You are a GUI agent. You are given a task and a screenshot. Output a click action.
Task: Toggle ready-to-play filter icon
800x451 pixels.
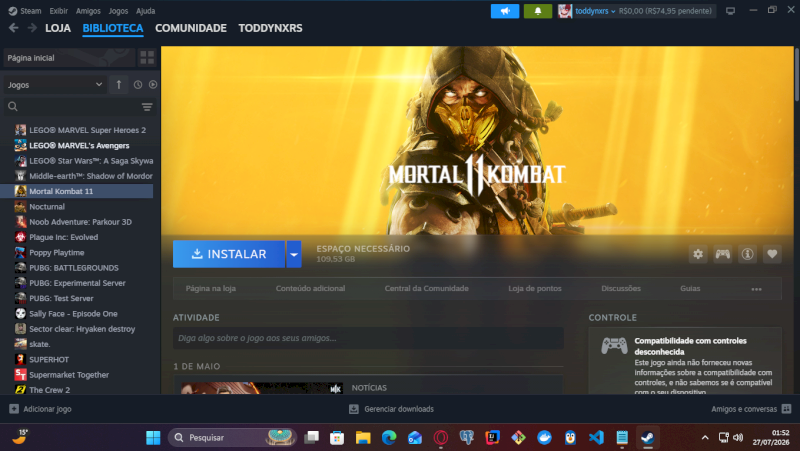(153, 85)
